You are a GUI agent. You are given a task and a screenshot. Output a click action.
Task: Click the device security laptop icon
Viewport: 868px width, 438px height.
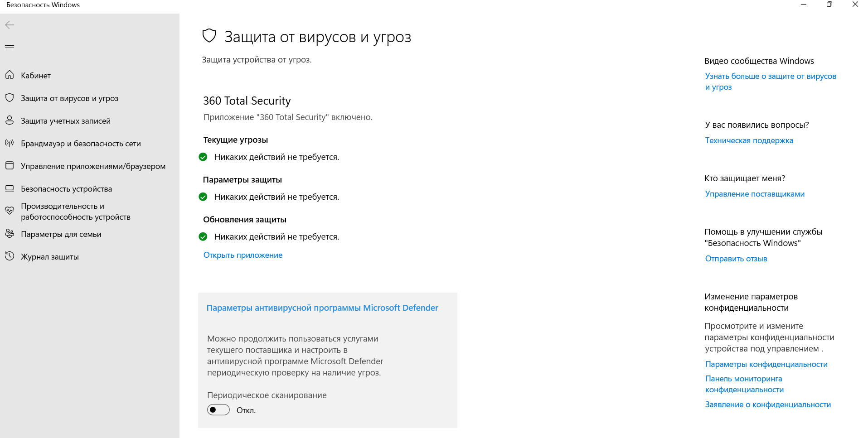point(10,188)
